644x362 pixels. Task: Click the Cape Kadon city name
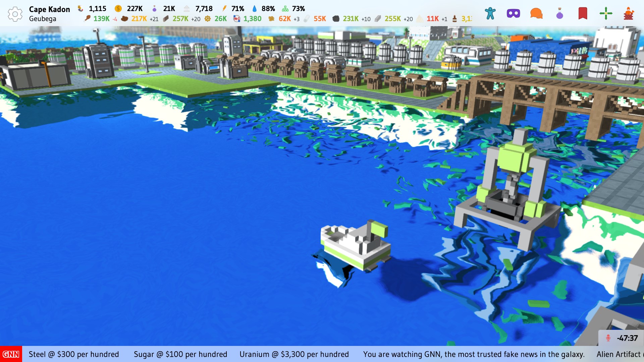tap(49, 9)
